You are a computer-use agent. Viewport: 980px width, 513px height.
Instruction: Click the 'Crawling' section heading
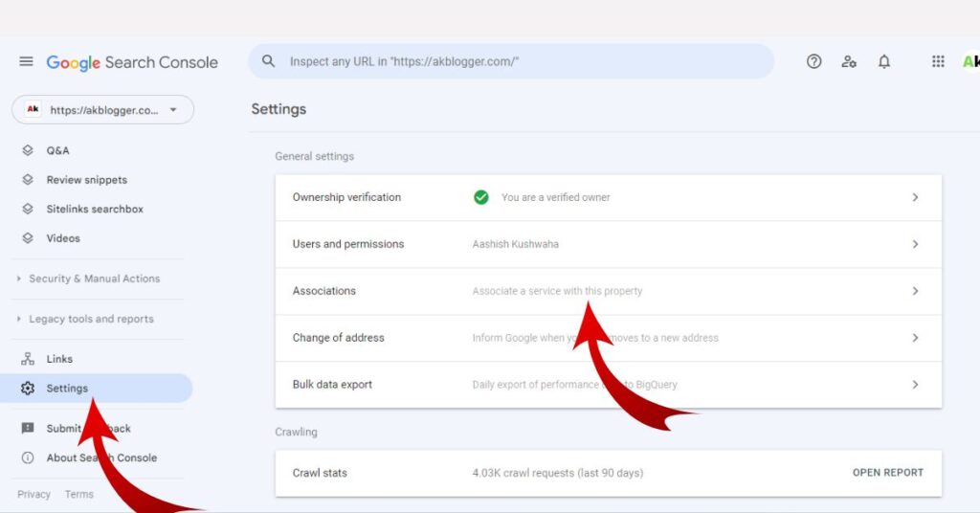[x=297, y=432]
